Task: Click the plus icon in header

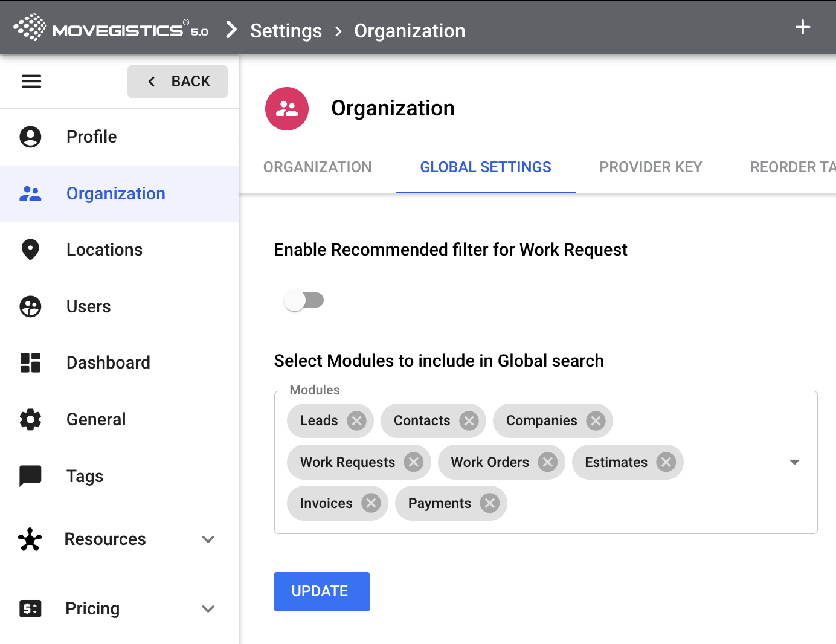Action: pos(802,27)
